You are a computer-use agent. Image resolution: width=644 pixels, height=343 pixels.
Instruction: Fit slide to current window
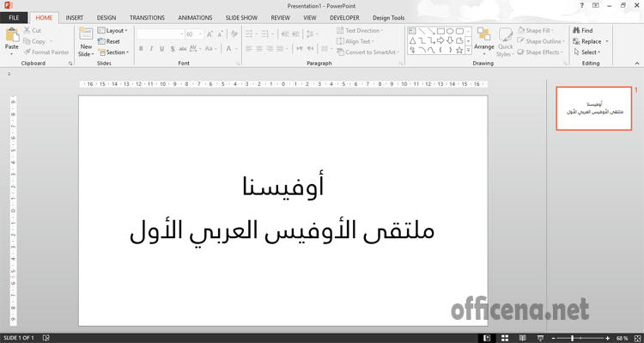636,338
